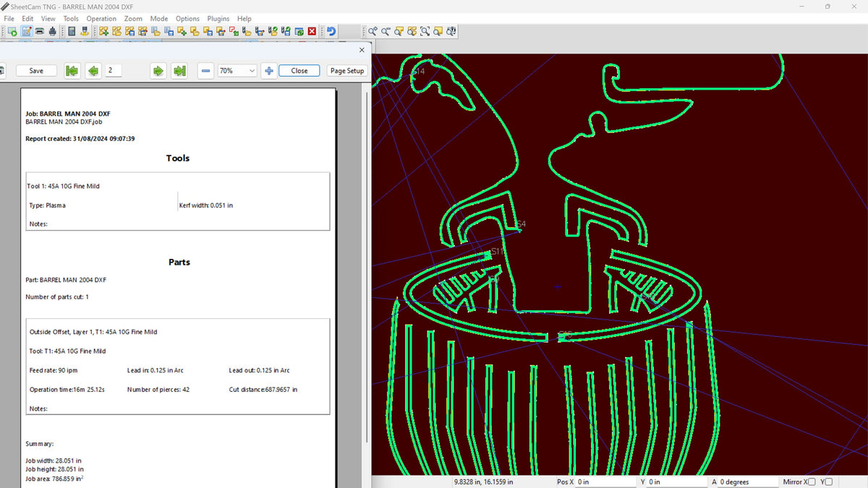Viewport: 868px width, 488px height.
Task: Open the Options menu
Action: coord(187,19)
